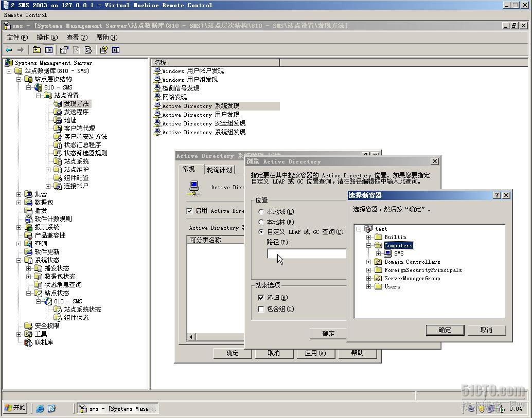Click the 软件计数规则 tree icon
Image resolution: width=532 pixels, height=418 pixels.
coord(28,219)
